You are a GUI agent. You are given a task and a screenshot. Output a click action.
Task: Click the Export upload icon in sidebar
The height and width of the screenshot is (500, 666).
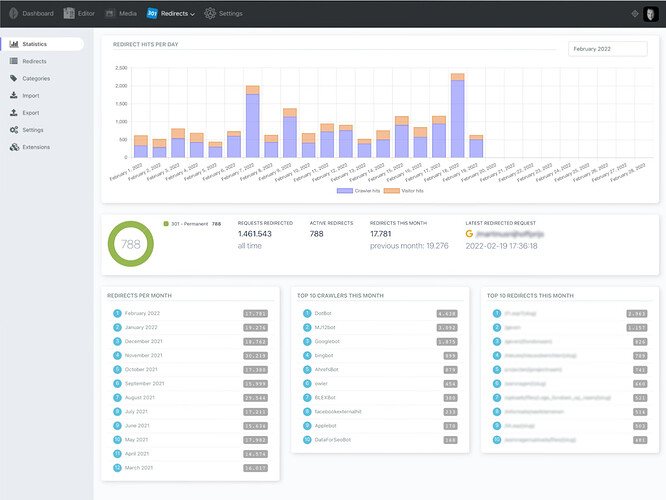tap(14, 113)
